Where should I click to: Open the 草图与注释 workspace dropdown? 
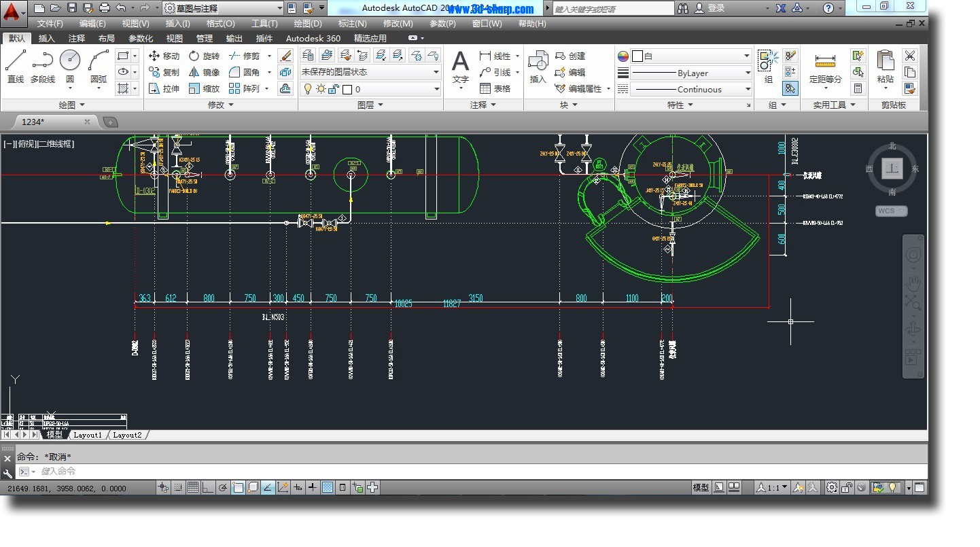(224, 8)
